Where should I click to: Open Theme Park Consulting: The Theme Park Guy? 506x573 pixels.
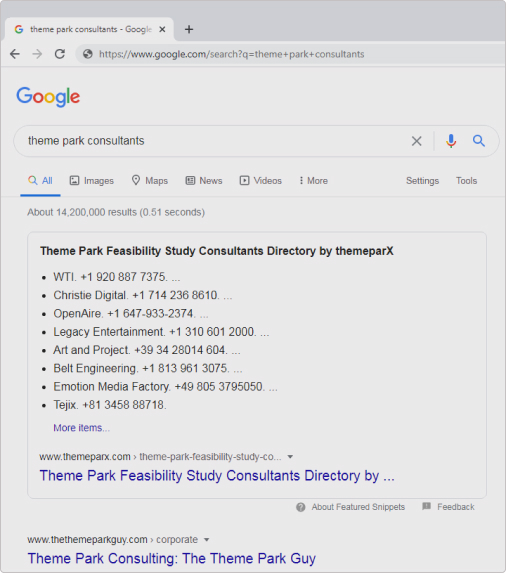(x=172, y=558)
